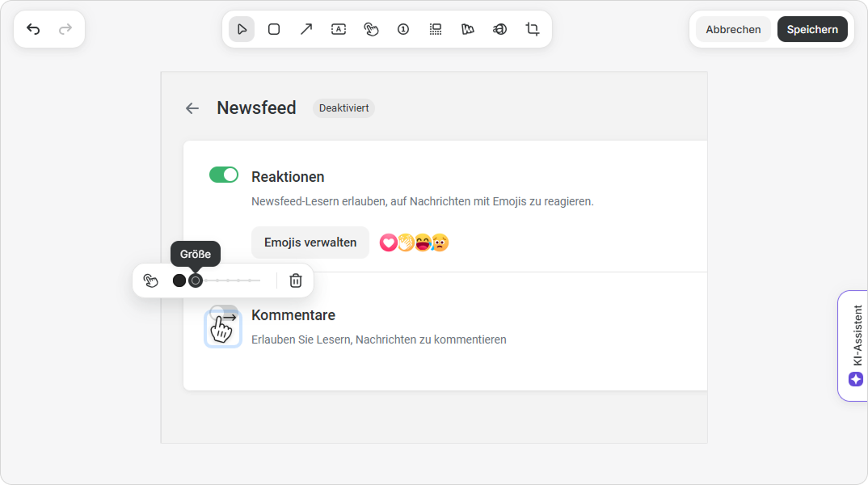This screenshot has width=868, height=485.
Task: Activate the crop tool
Action: (x=533, y=29)
